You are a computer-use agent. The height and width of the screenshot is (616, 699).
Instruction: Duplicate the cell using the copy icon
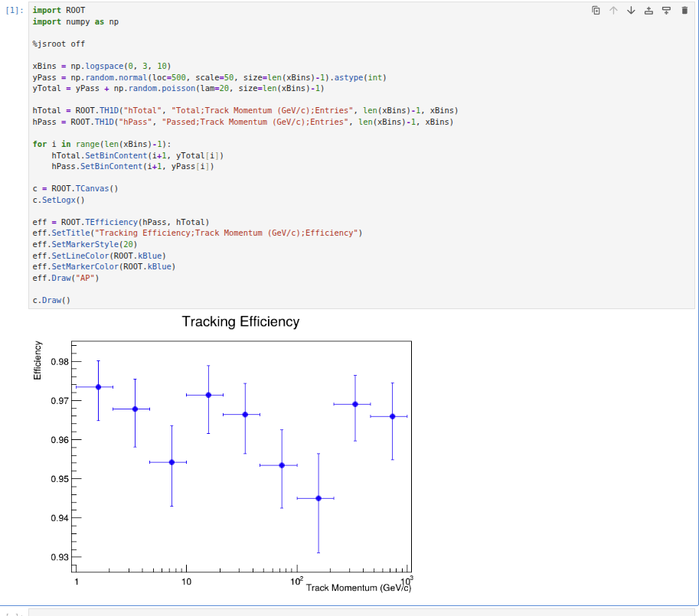point(596,11)
